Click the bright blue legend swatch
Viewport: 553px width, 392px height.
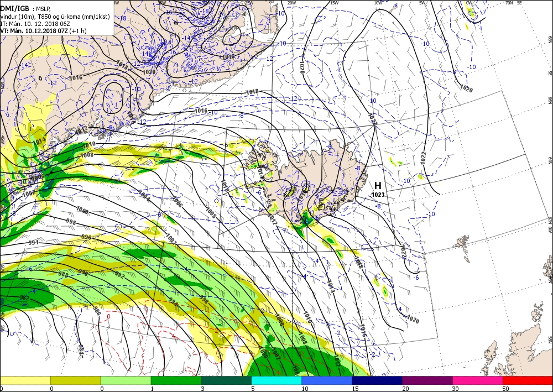[x=327, y=380]
